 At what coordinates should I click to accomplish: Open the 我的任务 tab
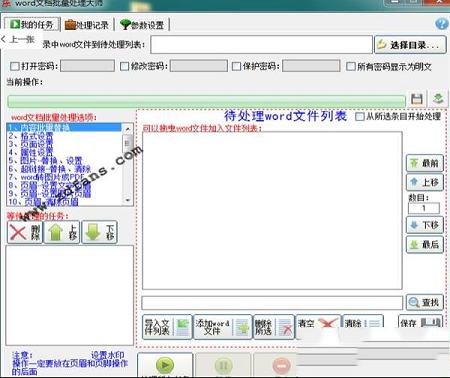pyautogui.click(x=32, y=24)
